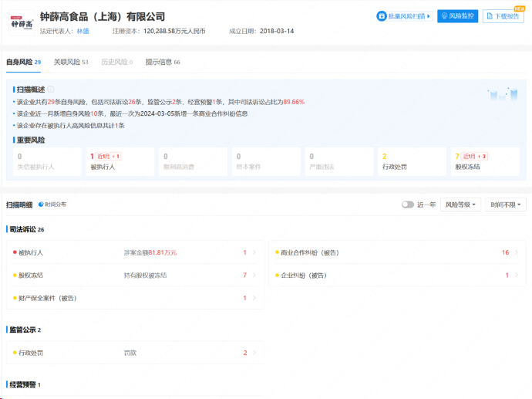
Task: Expand the 被执行人 row chevron
Action: 254,252
